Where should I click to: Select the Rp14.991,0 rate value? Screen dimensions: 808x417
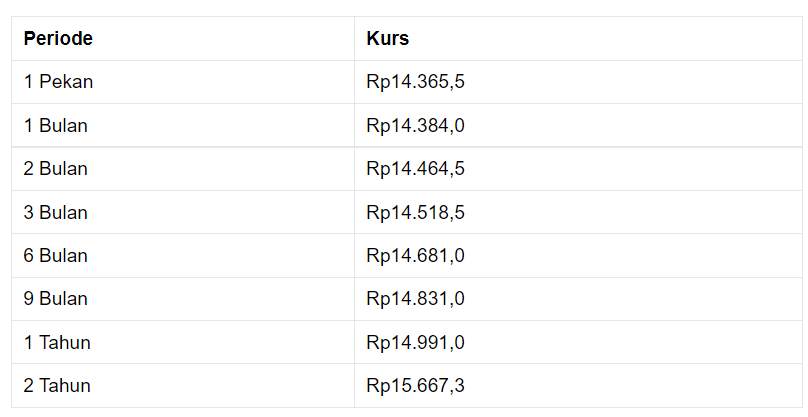click(x=415, y=343)
